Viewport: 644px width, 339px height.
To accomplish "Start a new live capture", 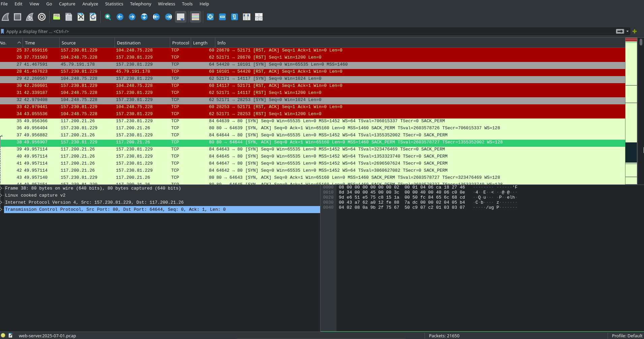I will (5, 16).
